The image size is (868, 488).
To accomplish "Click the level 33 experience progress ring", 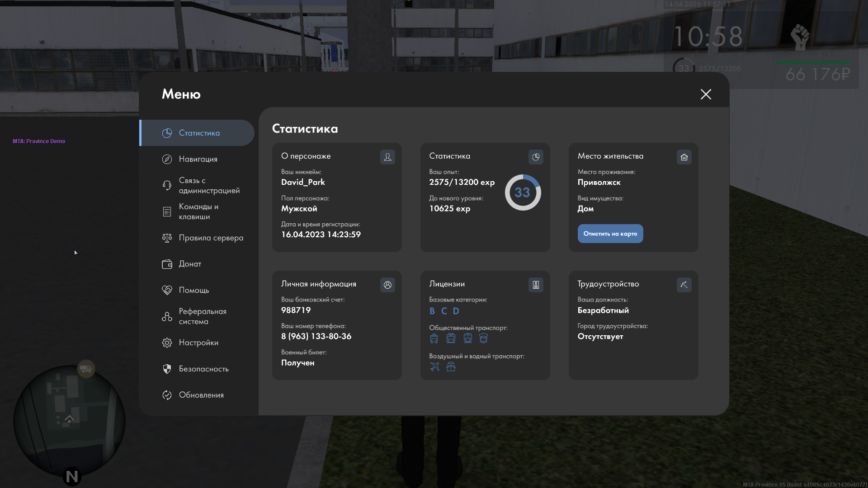I will point(523,192).
